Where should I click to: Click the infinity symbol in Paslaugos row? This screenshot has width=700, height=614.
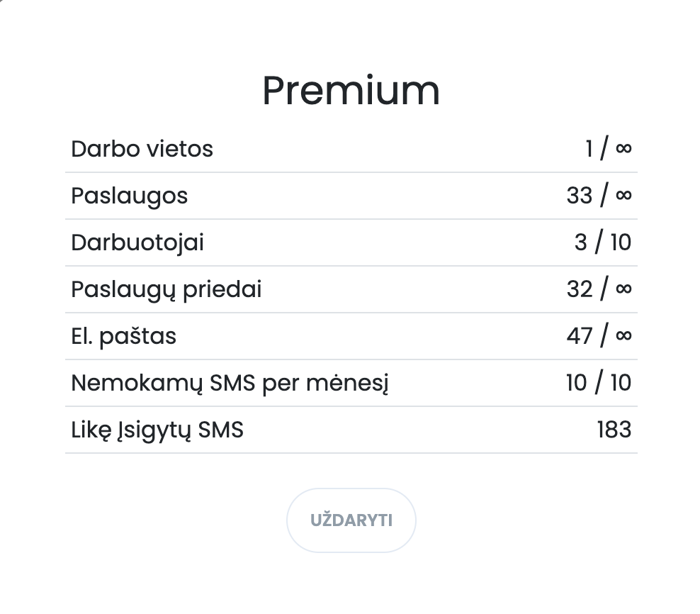[x=623, y=196]
